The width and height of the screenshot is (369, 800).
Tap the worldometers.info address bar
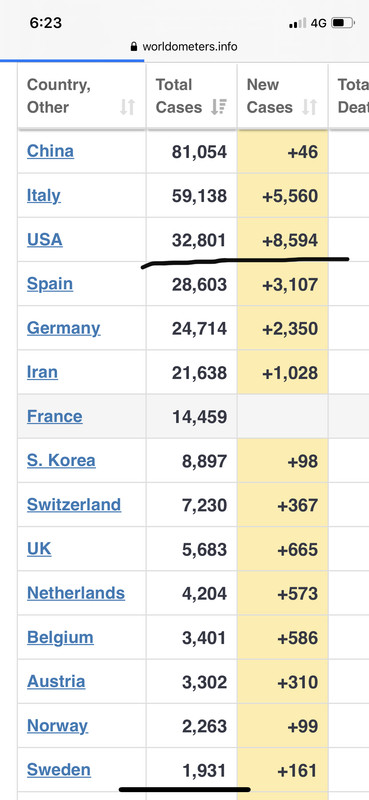(184, 46)
